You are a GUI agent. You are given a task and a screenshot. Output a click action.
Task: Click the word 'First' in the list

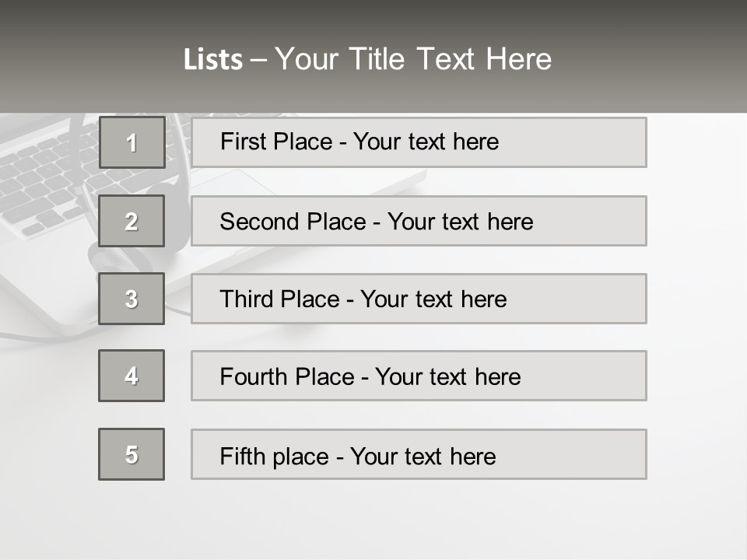click(242, 142)
